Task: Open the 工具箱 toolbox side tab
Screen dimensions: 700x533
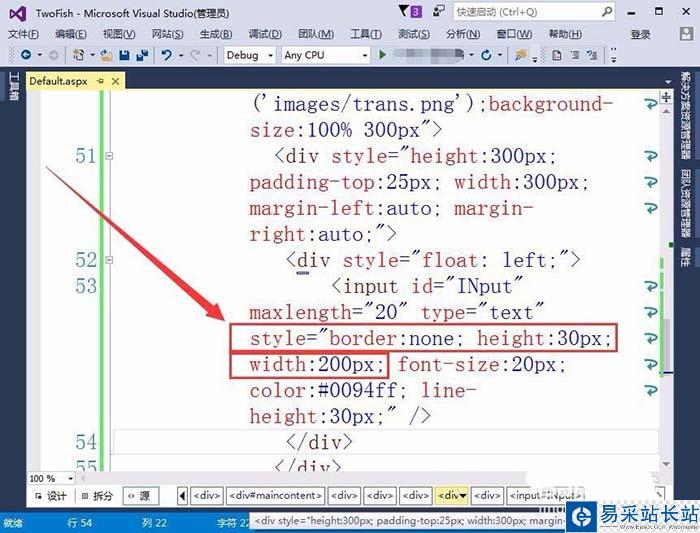Action: pyautogui.click(x=13, y=86)
